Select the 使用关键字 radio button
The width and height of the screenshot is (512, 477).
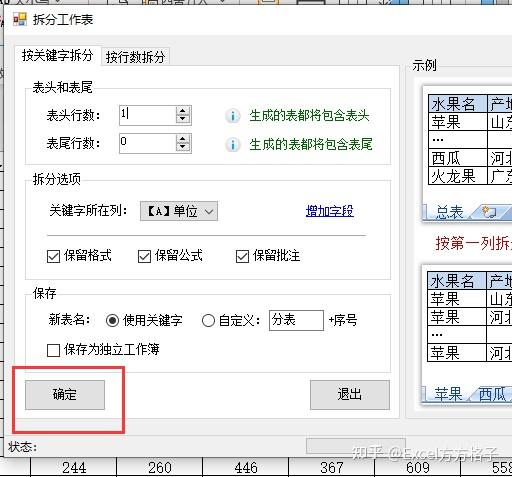112,321
